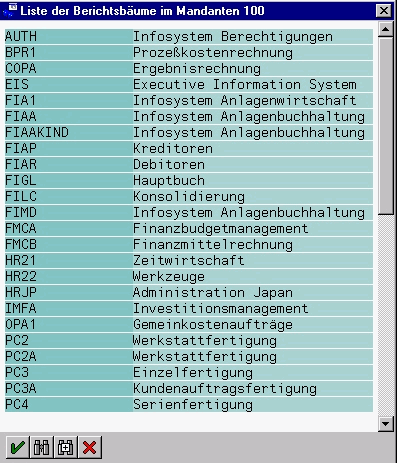Pick the FIAP Kreditoren report tree
This screenshot has width=397, height=463.
(x=189, y=149)
